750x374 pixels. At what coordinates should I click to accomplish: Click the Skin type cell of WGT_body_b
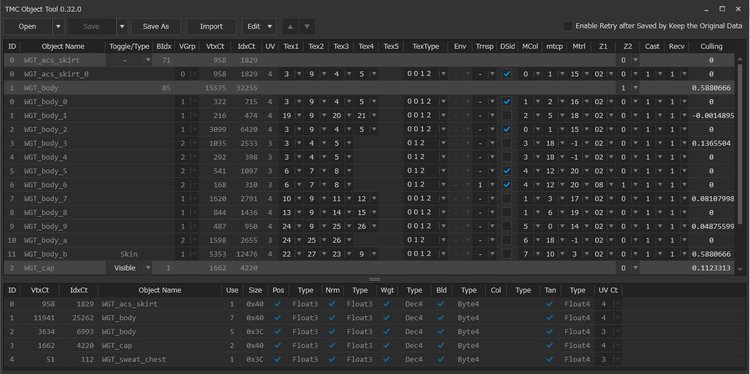point(129,254)
